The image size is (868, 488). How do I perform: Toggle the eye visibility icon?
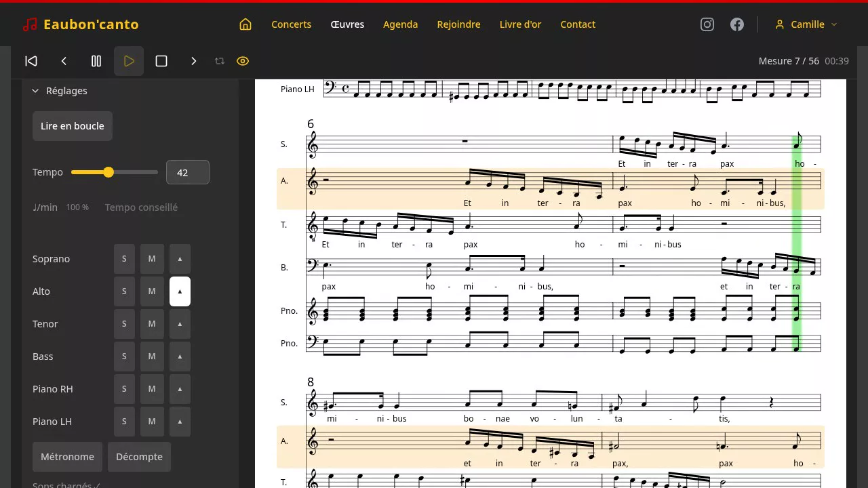pyautogui.click(x=243, y=61)
